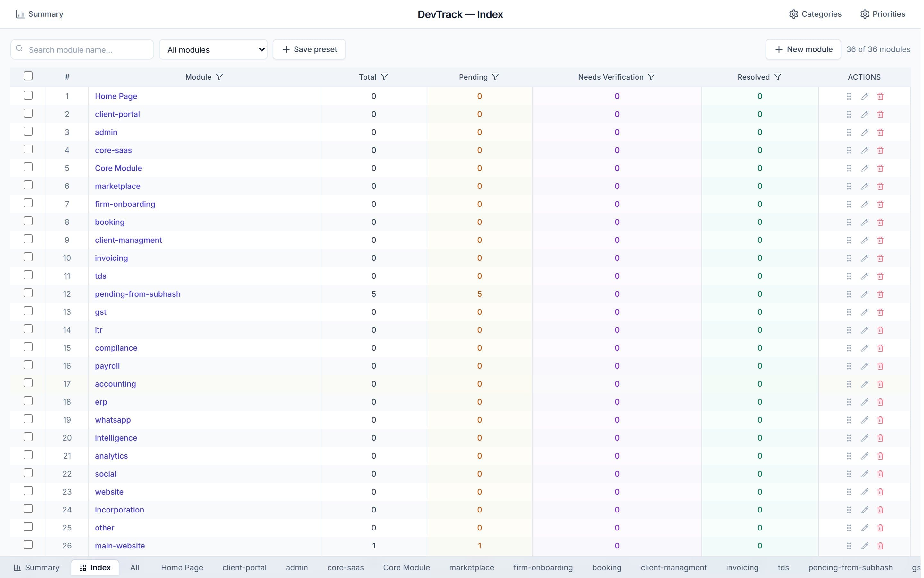The width and height of the screenshot is (924, 578).
Task: Open the other module link
Action: 105,528
